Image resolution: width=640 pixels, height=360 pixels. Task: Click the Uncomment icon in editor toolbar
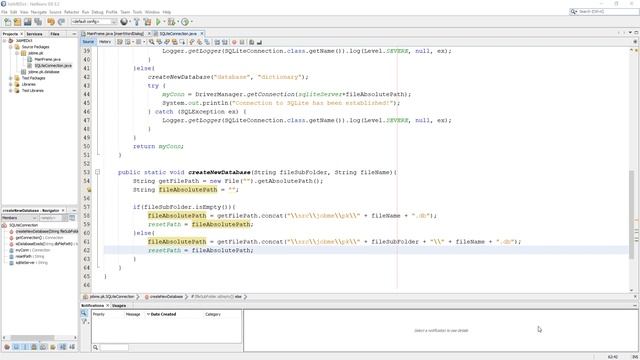pos(259,42)
